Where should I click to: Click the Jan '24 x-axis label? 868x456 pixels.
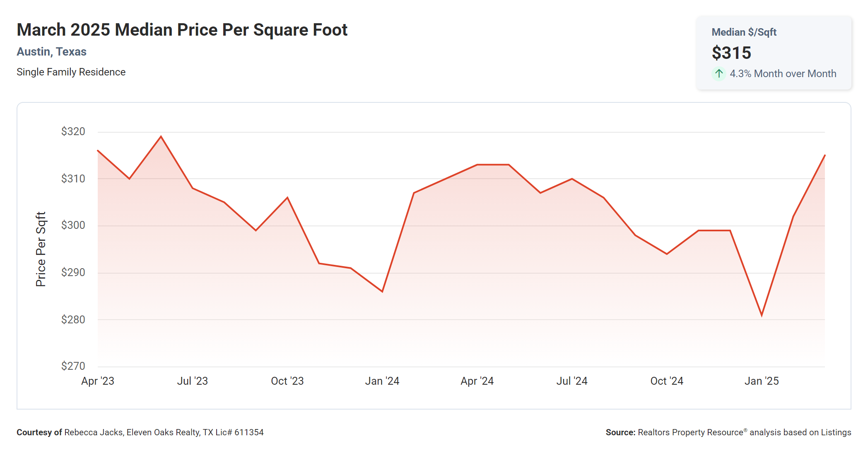(382, 381)
